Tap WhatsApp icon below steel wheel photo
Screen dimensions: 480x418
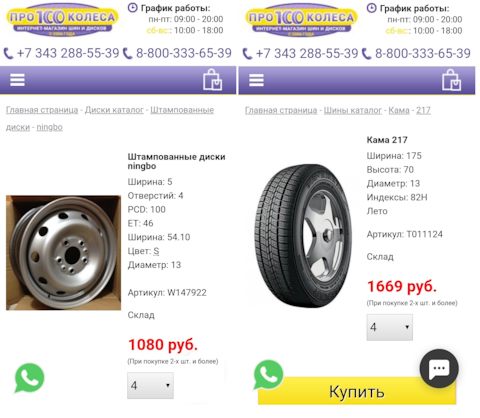click(x=29, y=378)
